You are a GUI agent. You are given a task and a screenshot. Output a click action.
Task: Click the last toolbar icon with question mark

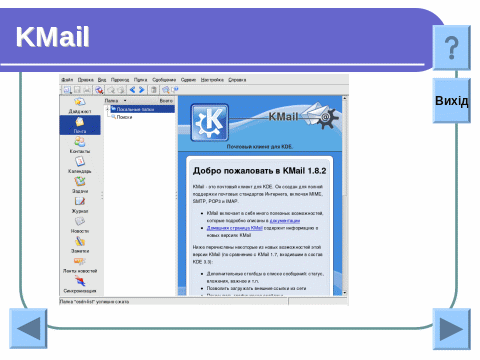pos(175,89)
